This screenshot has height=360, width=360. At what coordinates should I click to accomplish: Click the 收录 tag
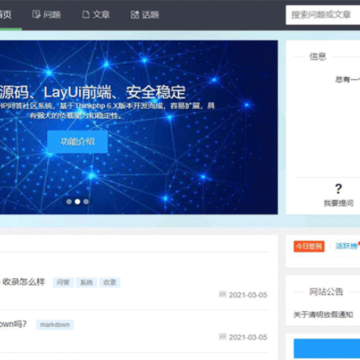tap(110, 282)
